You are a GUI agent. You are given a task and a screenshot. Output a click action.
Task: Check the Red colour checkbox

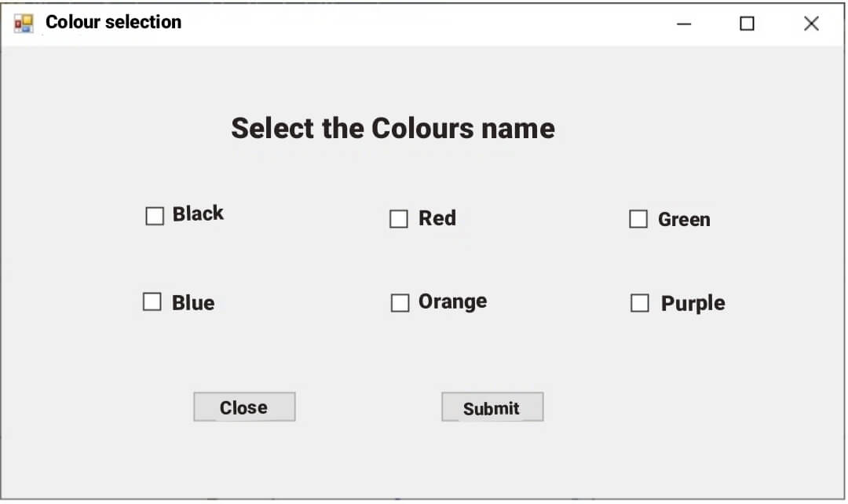[398, 219]
